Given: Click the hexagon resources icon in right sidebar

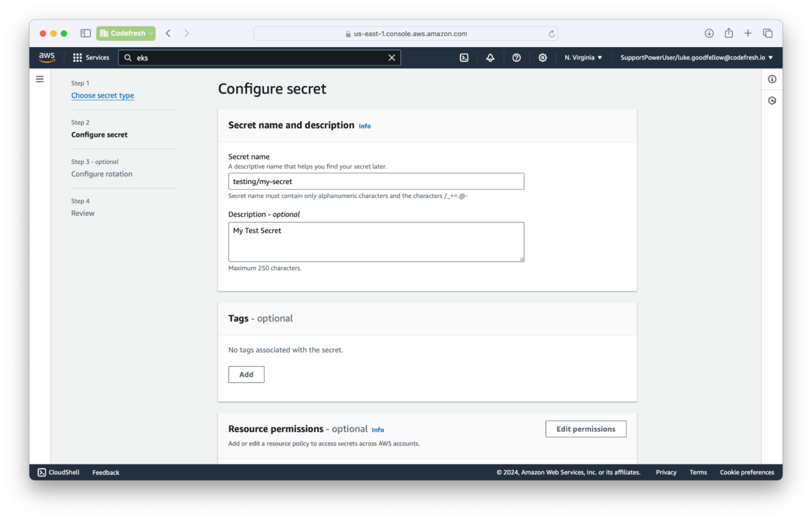Looking at the screenshot, I should pyautogui.click(x=771, y=100).
